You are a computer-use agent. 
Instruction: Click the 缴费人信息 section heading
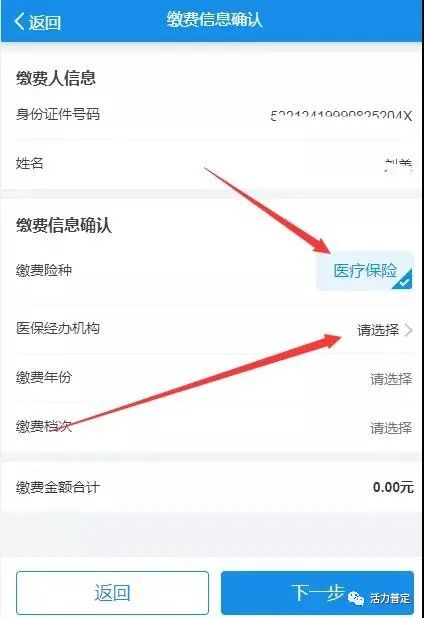tap(56, 78)
